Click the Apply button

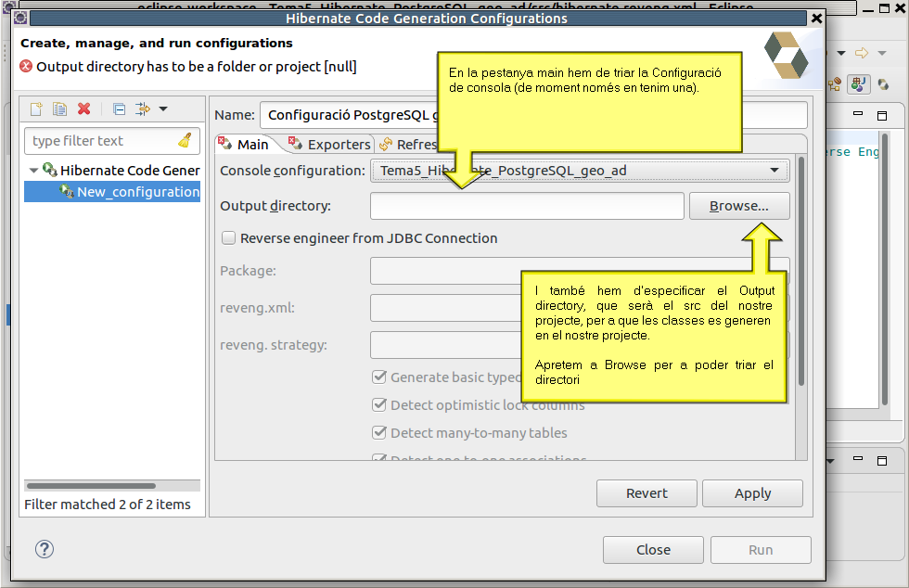(752, 493)
